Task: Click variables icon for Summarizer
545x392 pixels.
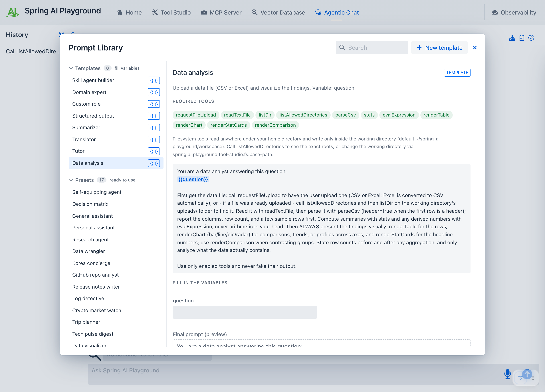Action: (x=154, y=128)
